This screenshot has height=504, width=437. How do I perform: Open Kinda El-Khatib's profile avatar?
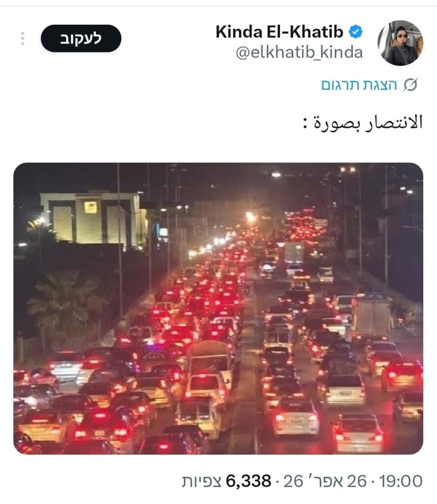click(x=400, y=43)
